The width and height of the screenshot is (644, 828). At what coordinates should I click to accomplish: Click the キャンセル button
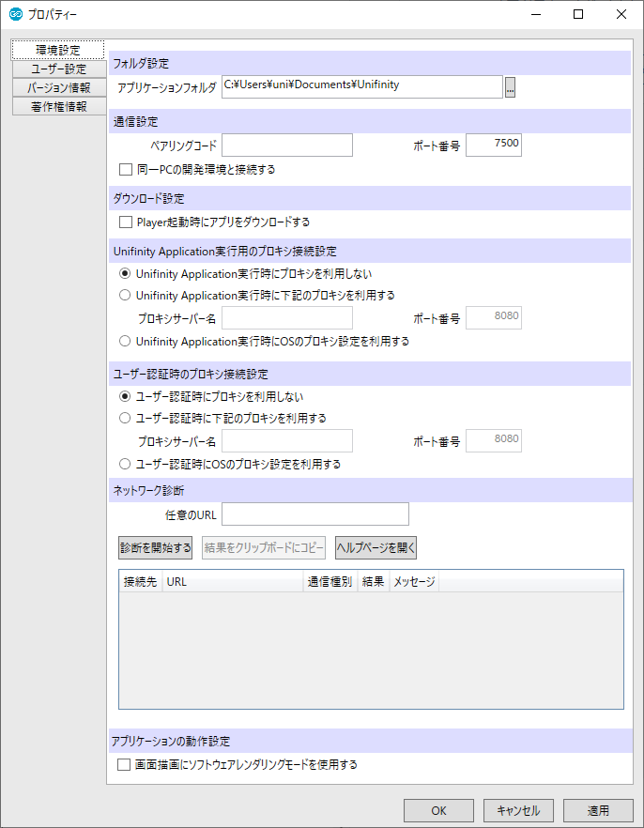coord(519,810)
